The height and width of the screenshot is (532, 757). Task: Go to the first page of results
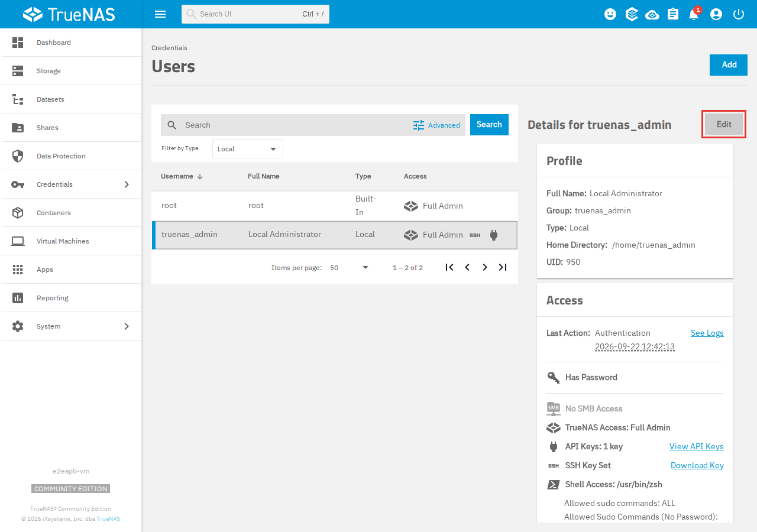(x=449, y=267)
